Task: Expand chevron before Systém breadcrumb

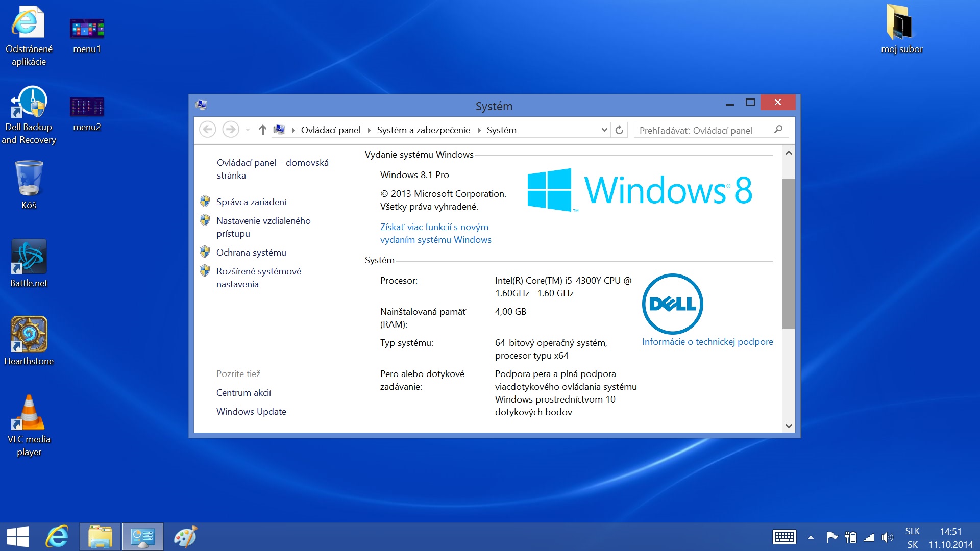Action: point(479,130)
